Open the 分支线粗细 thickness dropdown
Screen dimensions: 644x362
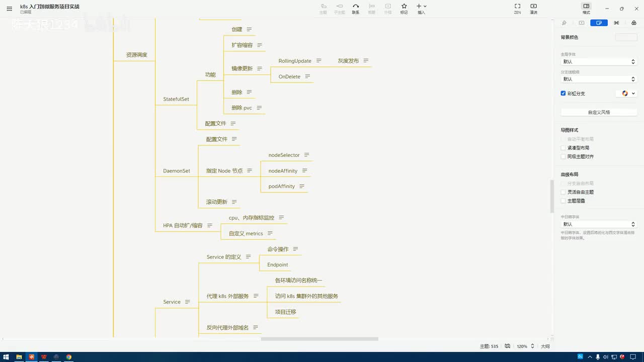[x=599, y=79]
